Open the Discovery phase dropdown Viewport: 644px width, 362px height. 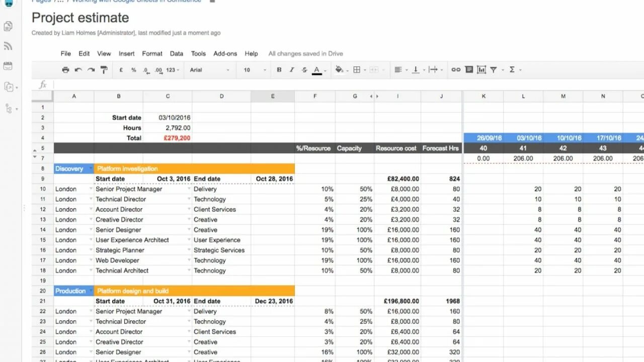(x=90, y=168)
